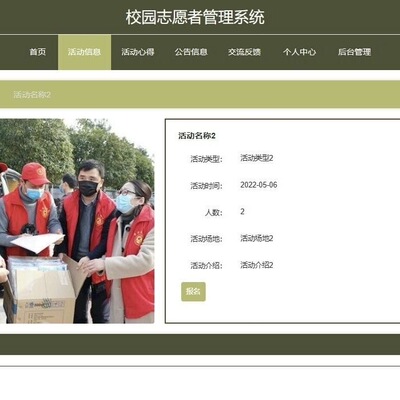Select the bold 活动名称2 title in details
The height and width of the screenshot is (400, 400).
point(197,136)
